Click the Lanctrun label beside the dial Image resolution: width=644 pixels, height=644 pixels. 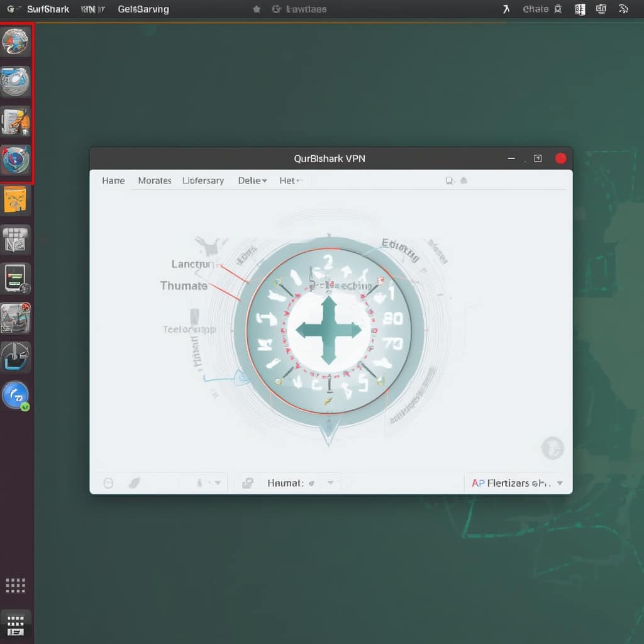click(192, 264)
